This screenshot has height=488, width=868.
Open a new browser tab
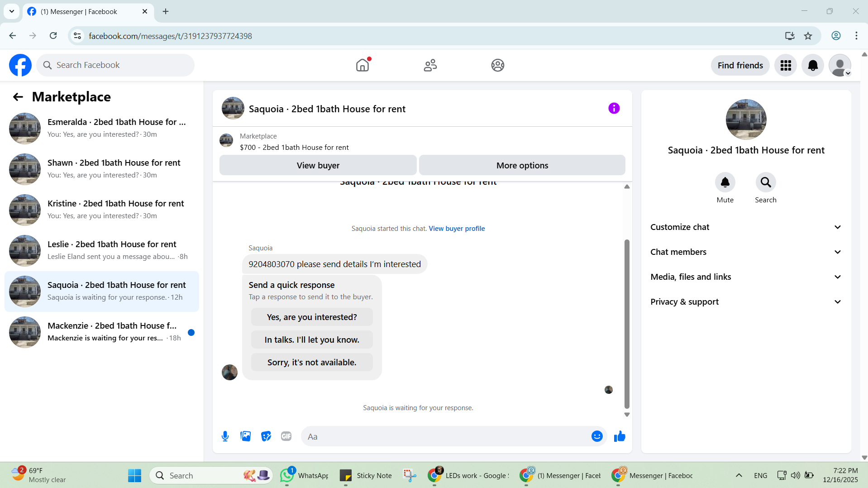(166, 11)
